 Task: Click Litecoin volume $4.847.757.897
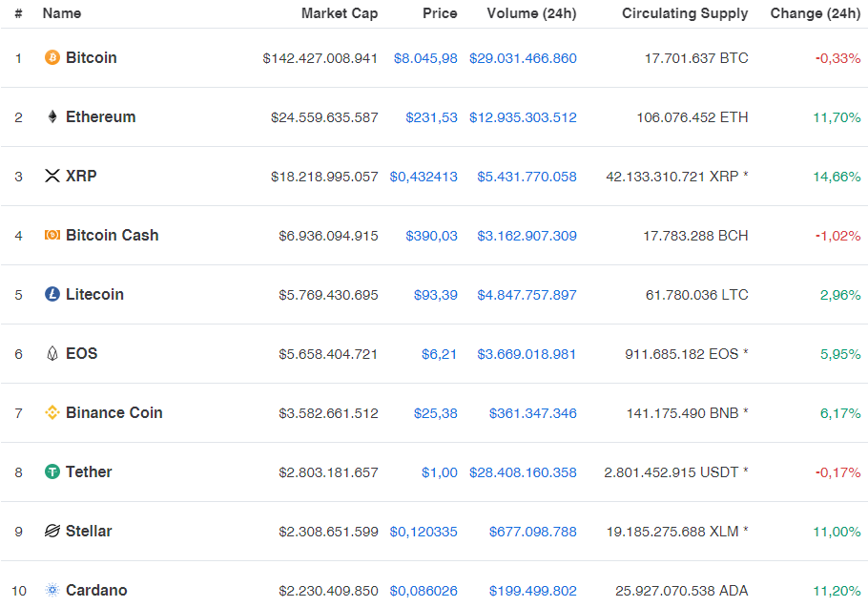point(527,295)
